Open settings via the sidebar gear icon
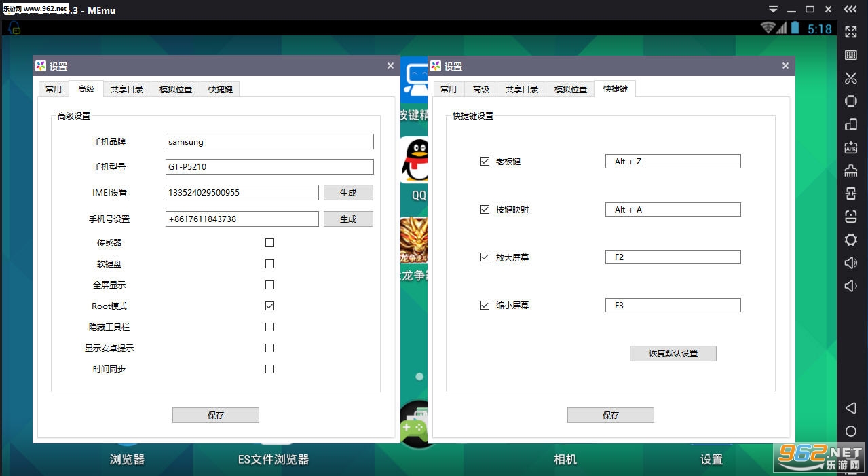 pos(850,240)
